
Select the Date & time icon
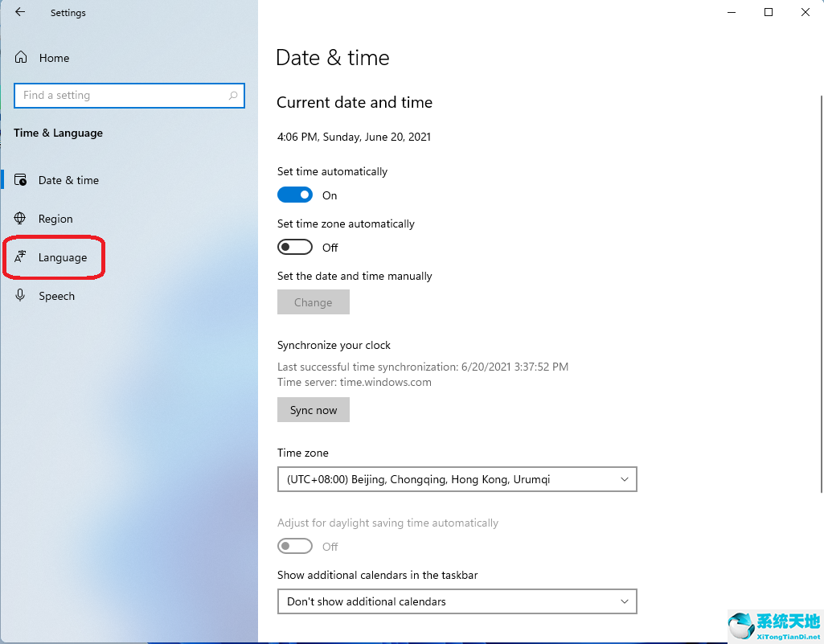(x=20, y=179)
